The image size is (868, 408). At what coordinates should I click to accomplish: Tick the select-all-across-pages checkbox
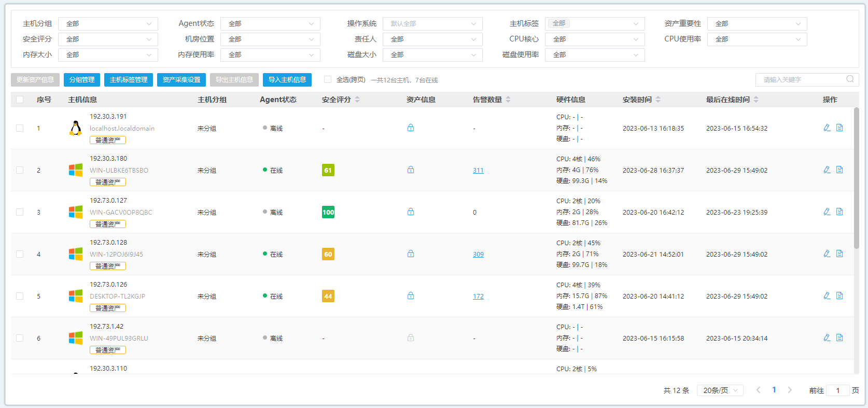coord(328,79)
